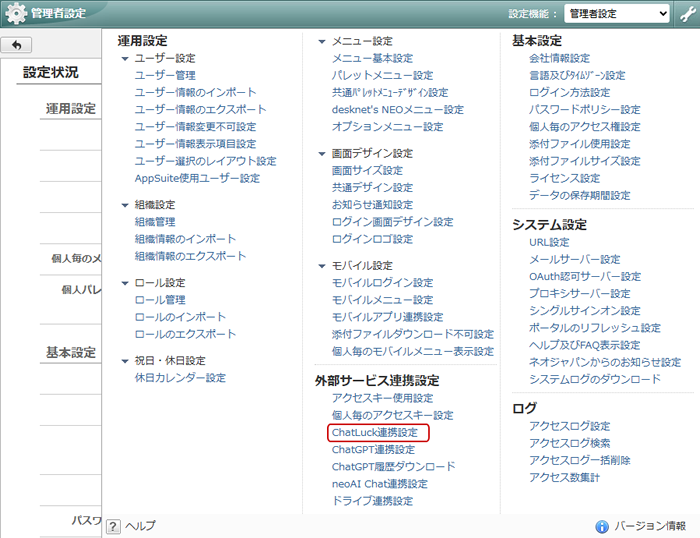The width and height of the screenshot is (700, 538).
Task: Open ライセンス設定 link
Action: point(565,178)
